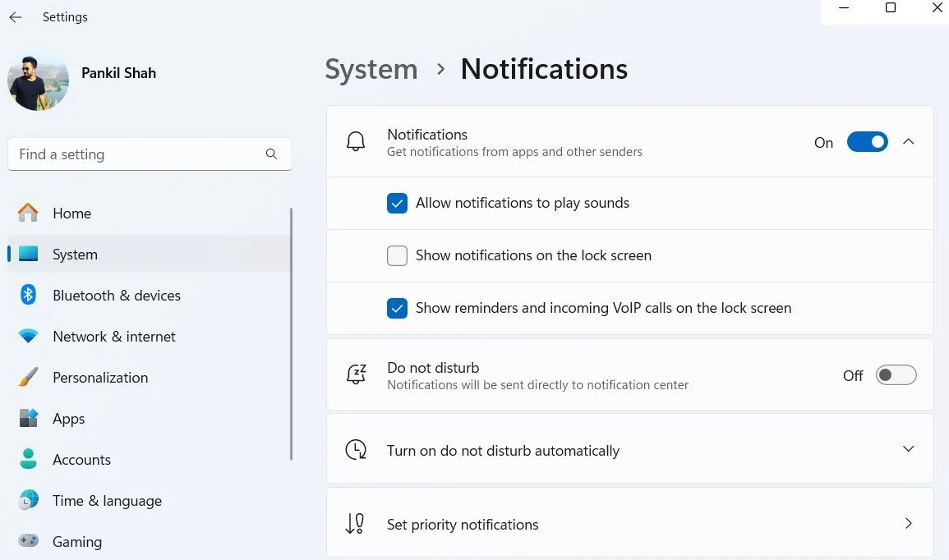Click the priority notifications arrow-bell icon
The width and height of the screenshot is (949, 560).
(355, 523)
